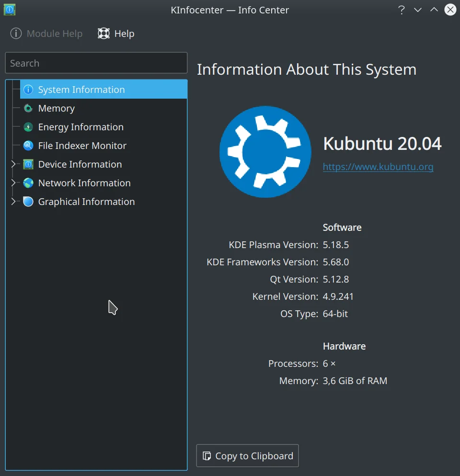Minimize the Info Center window
Image resolution: width=460 pixels, height=476 pixels.
point(418,10)
